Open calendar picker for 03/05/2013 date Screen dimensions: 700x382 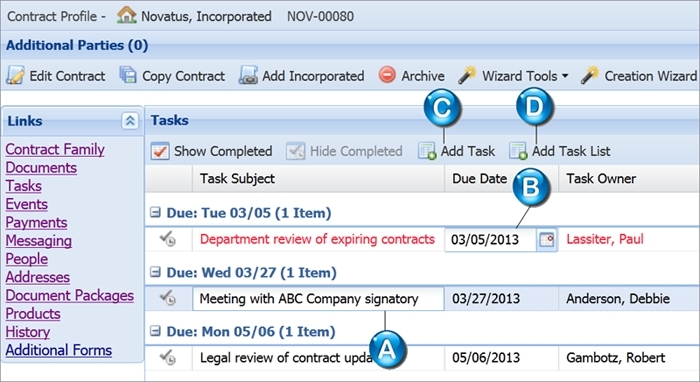(x=546, y=240)
